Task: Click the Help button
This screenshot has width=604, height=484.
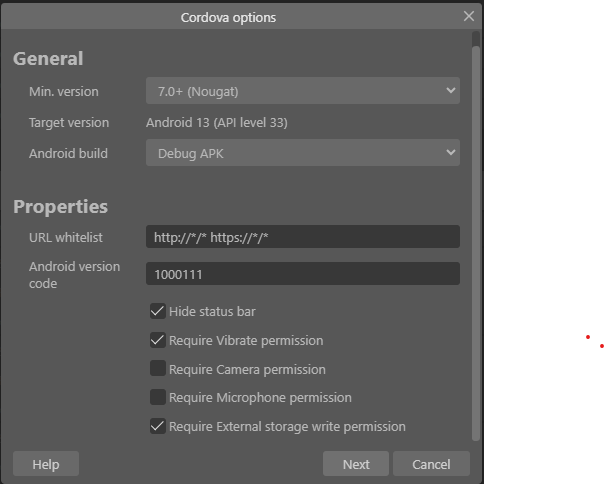Action: pyautogui.click(x=46, y=464)
